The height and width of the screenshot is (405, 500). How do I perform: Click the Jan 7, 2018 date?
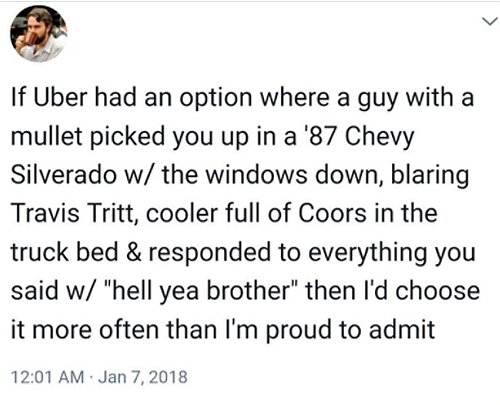[x=143, y=377]
